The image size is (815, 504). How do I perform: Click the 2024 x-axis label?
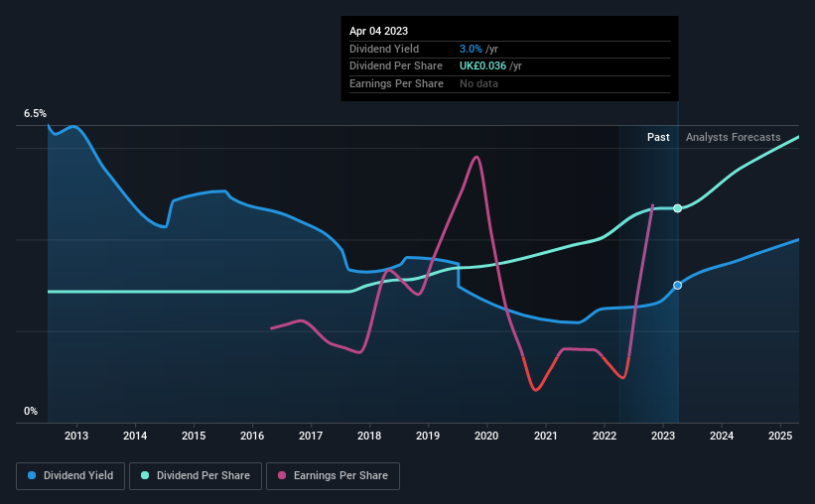coord(722,436)
